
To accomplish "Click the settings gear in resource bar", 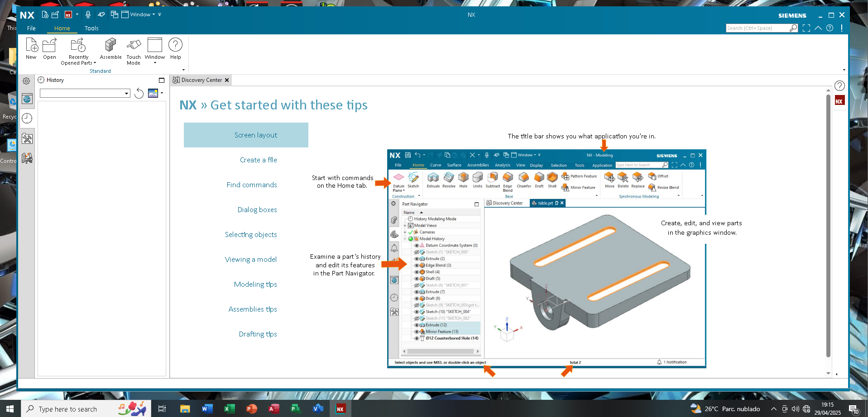I will click(x=26, y=81).
